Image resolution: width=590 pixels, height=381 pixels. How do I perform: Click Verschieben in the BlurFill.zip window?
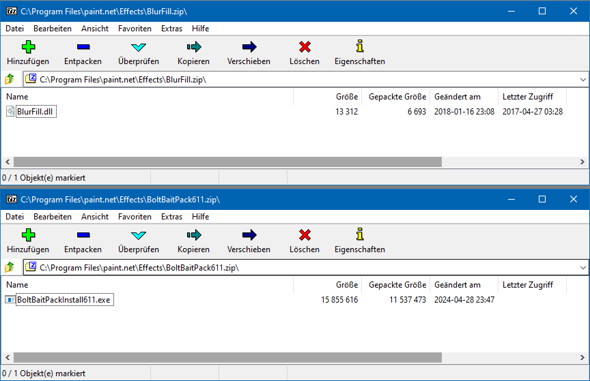coord(249,53)
